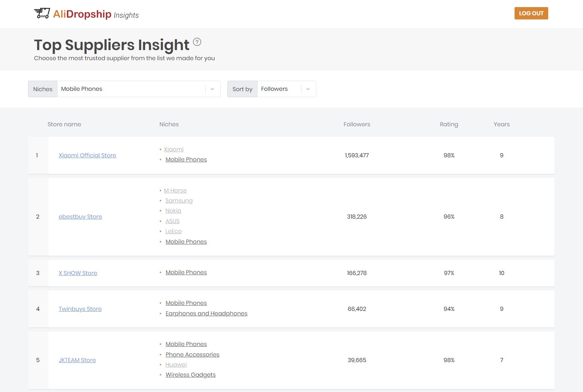Click the Huawei niche link
The height and width of the screenshot is (392, 583).
[x=176, y=365]
